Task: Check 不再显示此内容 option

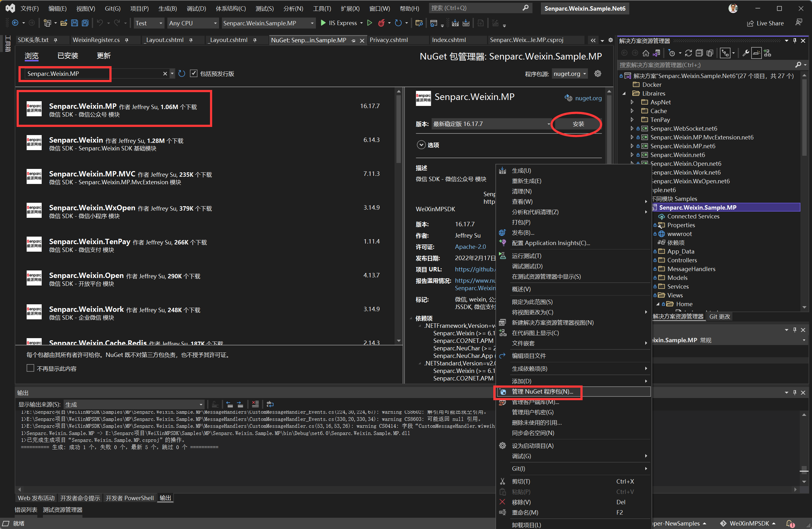Action: coord(30,368)
